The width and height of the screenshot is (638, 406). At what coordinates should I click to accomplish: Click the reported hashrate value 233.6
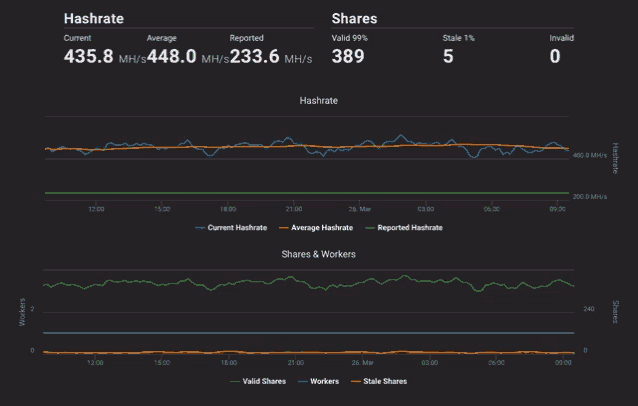pos(254,57)
